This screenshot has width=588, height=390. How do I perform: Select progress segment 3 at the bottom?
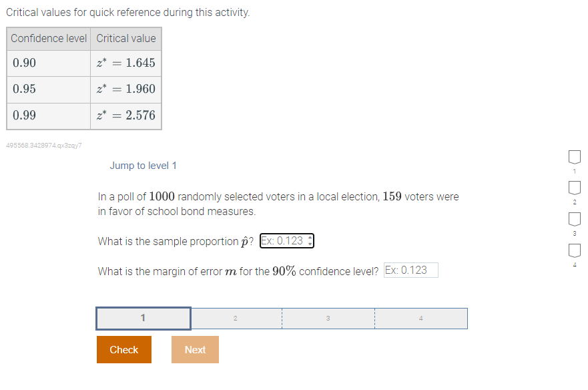[x=328, y=319]
